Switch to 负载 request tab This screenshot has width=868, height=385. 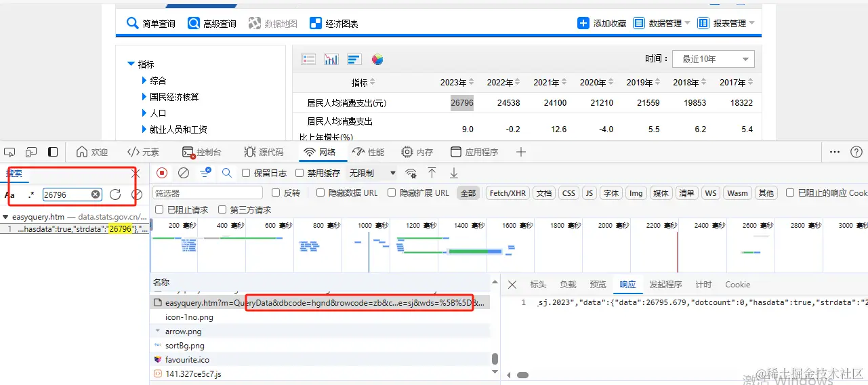tap(568, 285)
